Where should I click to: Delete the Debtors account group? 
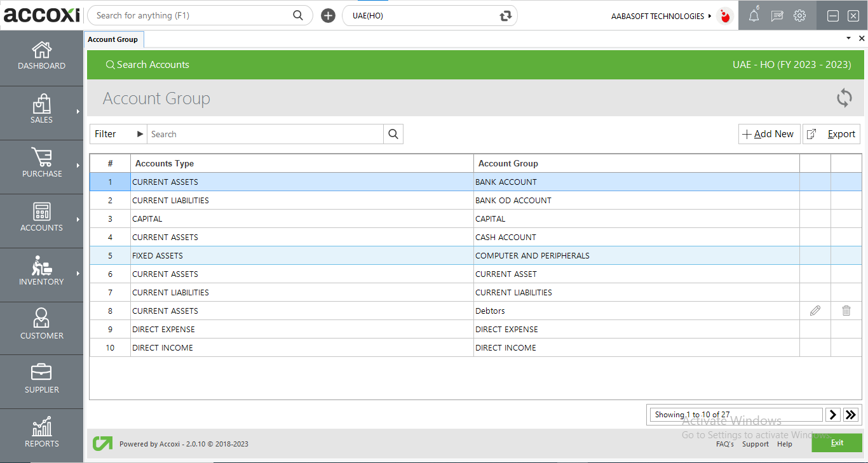846,311
